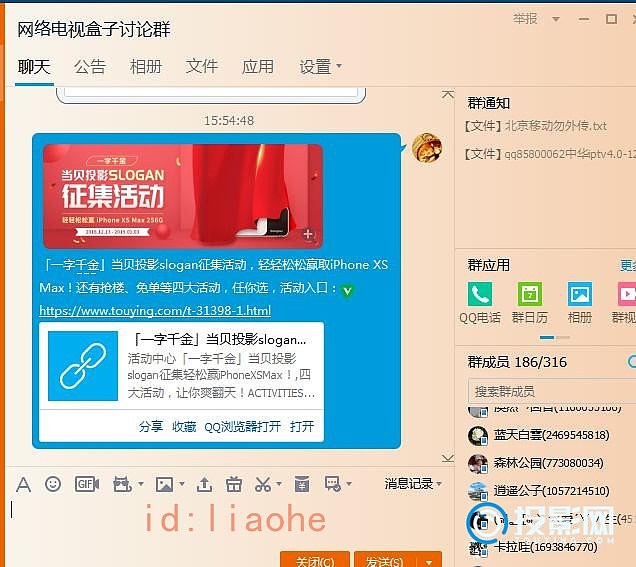The width and height of the screenshot is (636, 567).
Task: Expand the image with the plus icon
Action: click(308, 234)
